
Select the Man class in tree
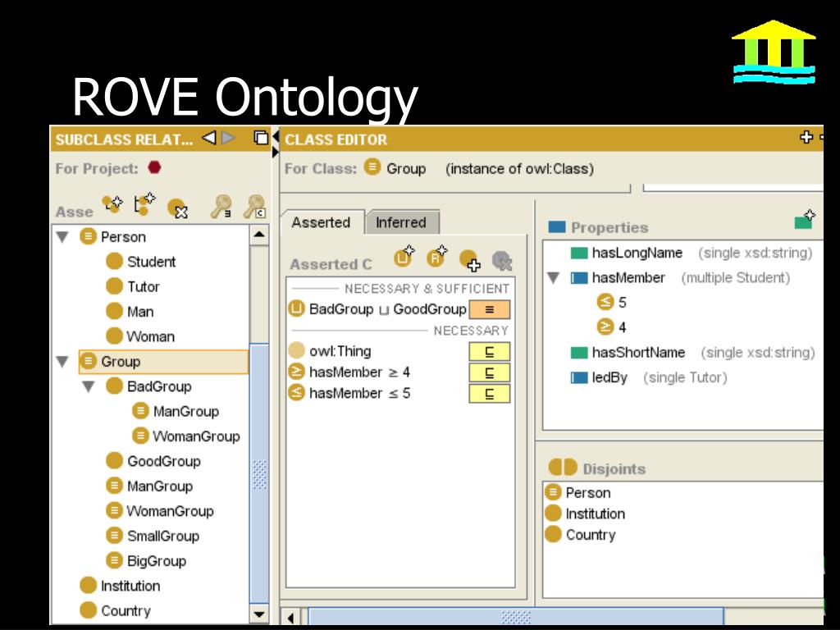coord(130,311)
